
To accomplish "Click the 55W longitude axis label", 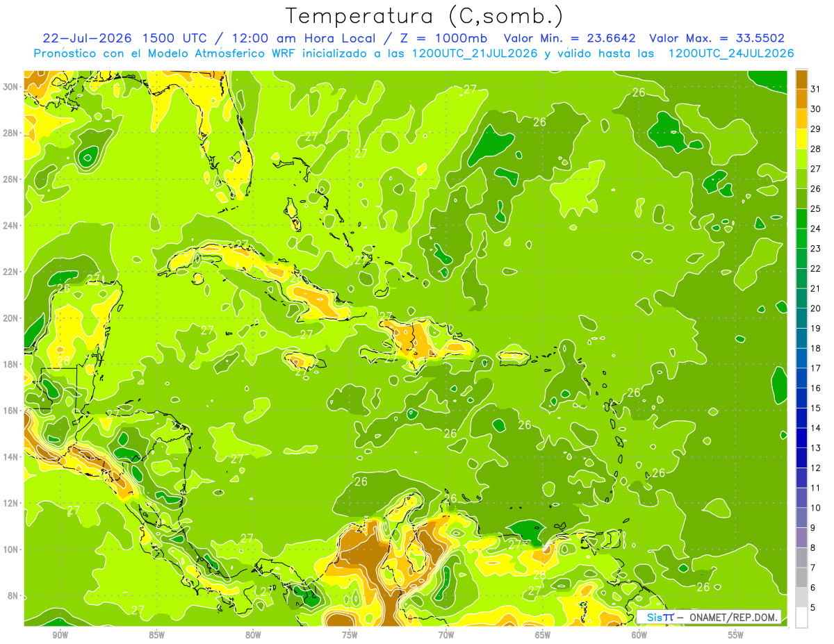I will click(x=736, y=635).
